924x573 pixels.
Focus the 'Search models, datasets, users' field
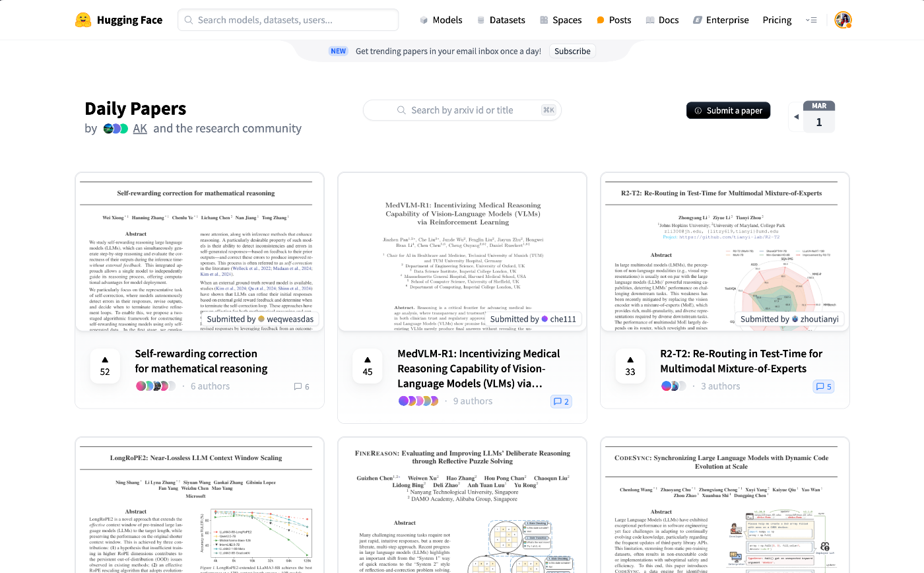point(288,20)
